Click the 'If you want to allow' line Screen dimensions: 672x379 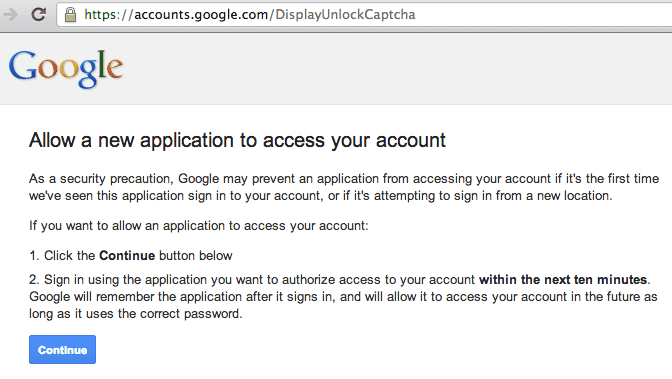(x=198, y=226)
